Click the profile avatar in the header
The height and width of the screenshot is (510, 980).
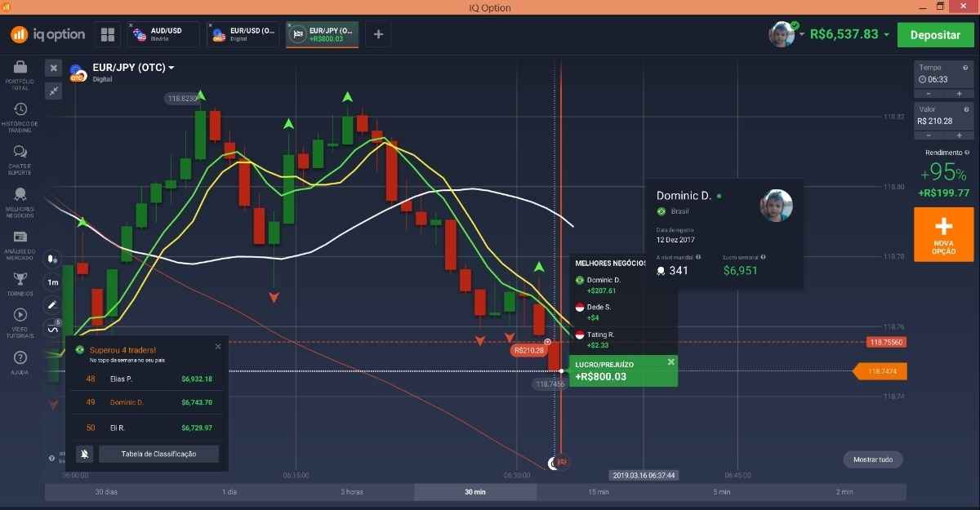point(782,34)
